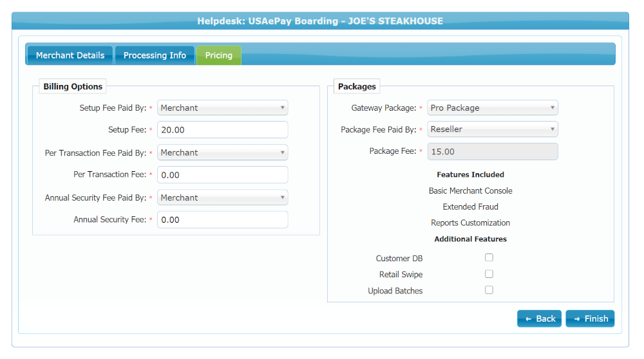Image resolution: width=644 pixels, height=359 pixels.
Task: Expand the Package Fee Paid By dropdown
Action: [493, 129]
